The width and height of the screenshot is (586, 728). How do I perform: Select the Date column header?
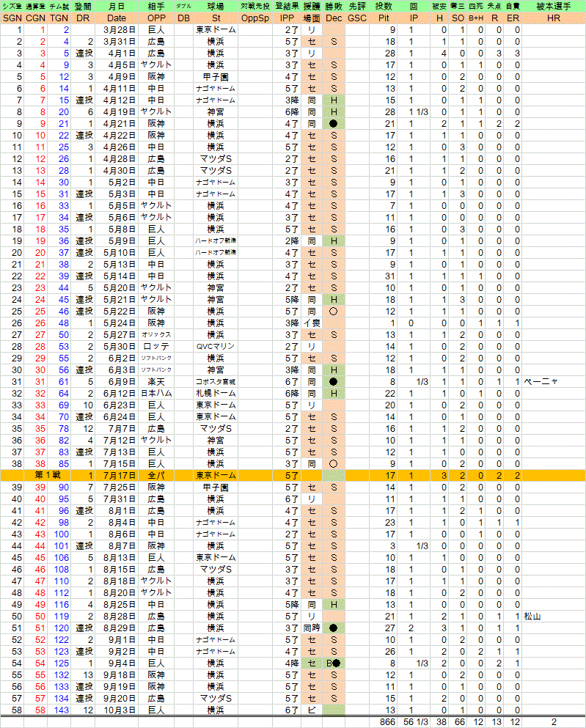[x=117, y=18]
